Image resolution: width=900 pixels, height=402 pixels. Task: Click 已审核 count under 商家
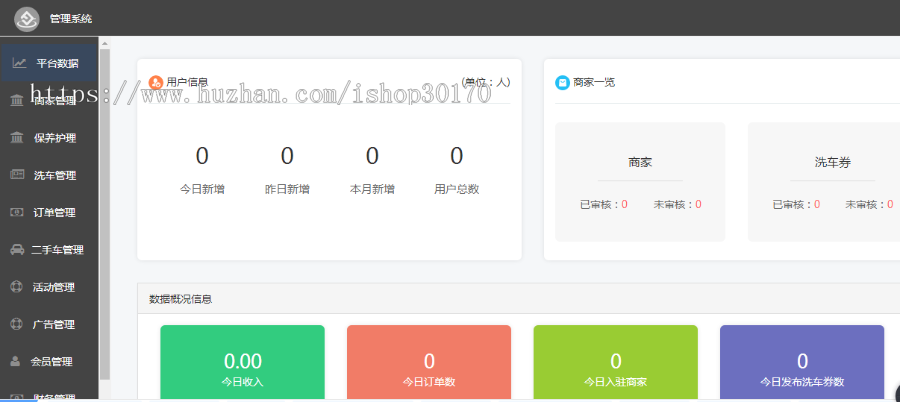tap(624, 204)
